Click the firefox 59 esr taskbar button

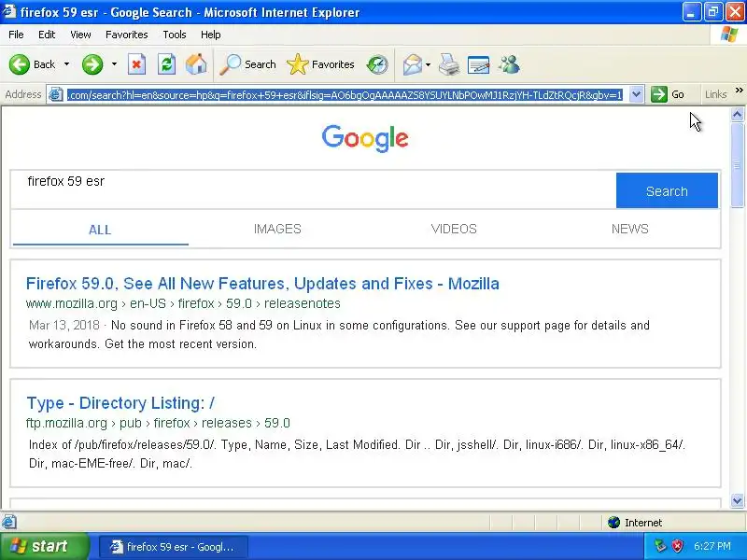(174, 547)
